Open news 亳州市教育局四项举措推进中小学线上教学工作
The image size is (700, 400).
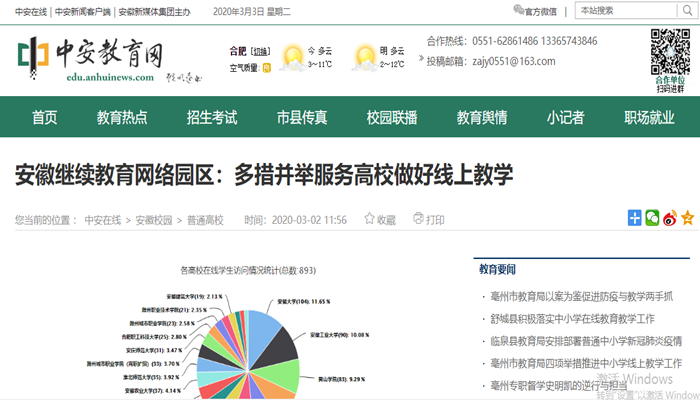tap(586, 363)
